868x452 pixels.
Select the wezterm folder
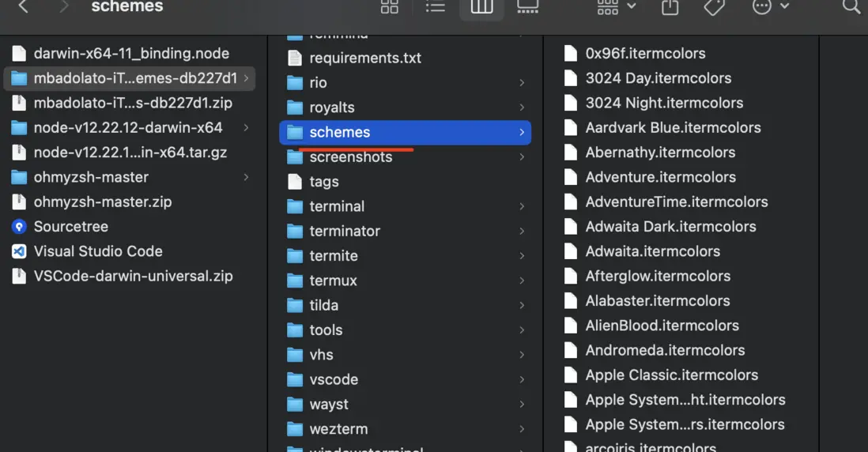(x=338, y=429)
